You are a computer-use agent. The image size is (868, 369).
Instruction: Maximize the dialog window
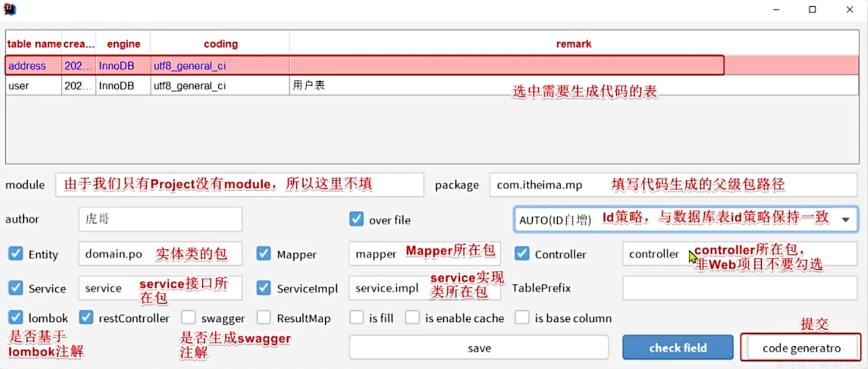pos(812,10)
